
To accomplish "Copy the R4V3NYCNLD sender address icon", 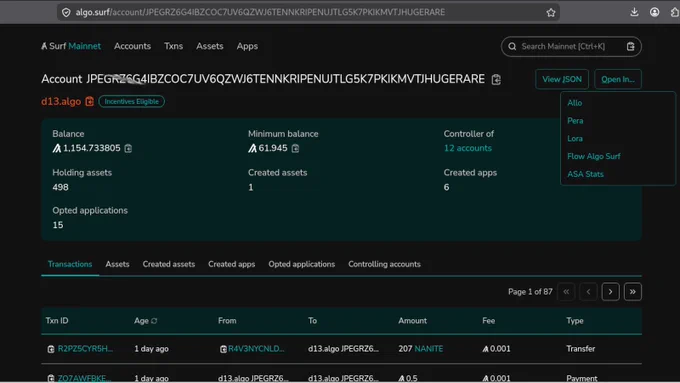I will coord(223,349).
